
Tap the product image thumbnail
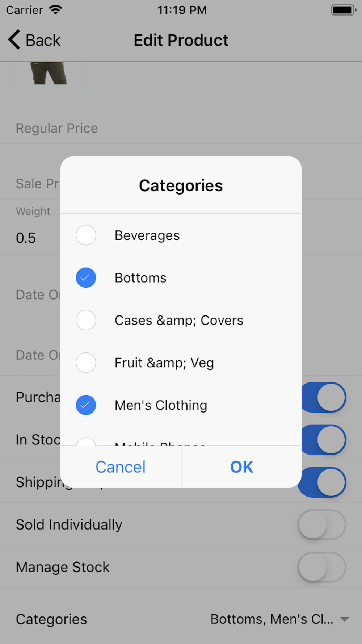(48, 75)
